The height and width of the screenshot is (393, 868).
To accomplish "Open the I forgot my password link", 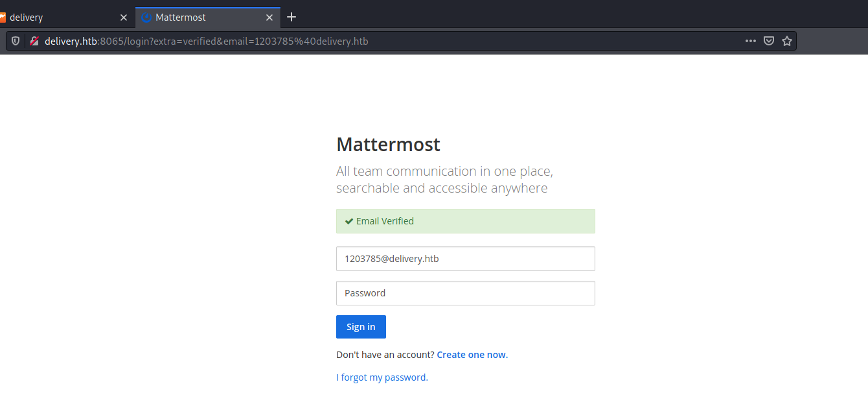I will pyautogui.click(x=382, y=377).
